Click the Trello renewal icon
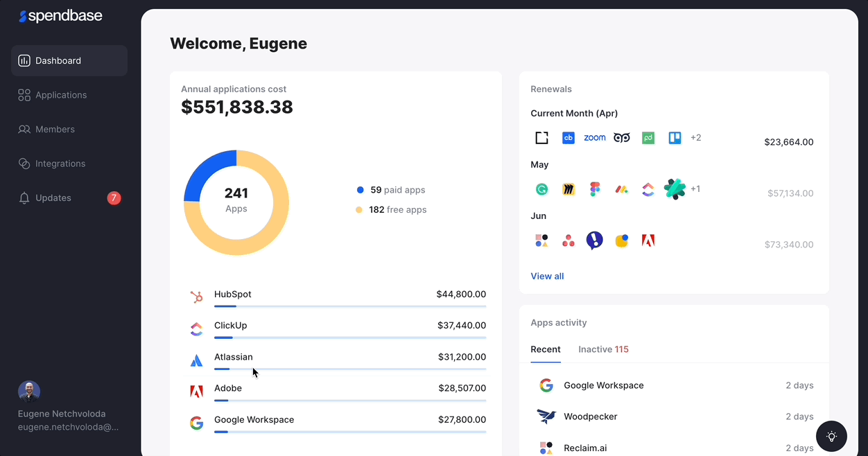This screenshot has width=868, height=456. pos(675,138)
